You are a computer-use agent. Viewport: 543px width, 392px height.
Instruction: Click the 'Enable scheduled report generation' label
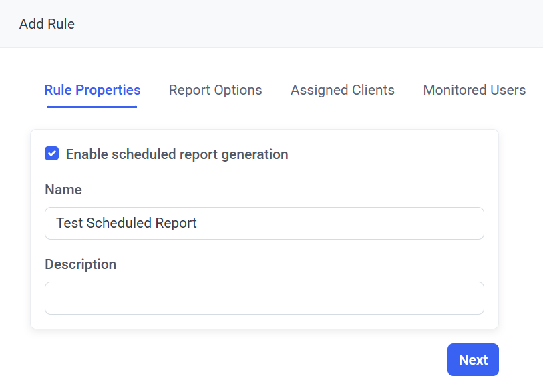point(177,154)
